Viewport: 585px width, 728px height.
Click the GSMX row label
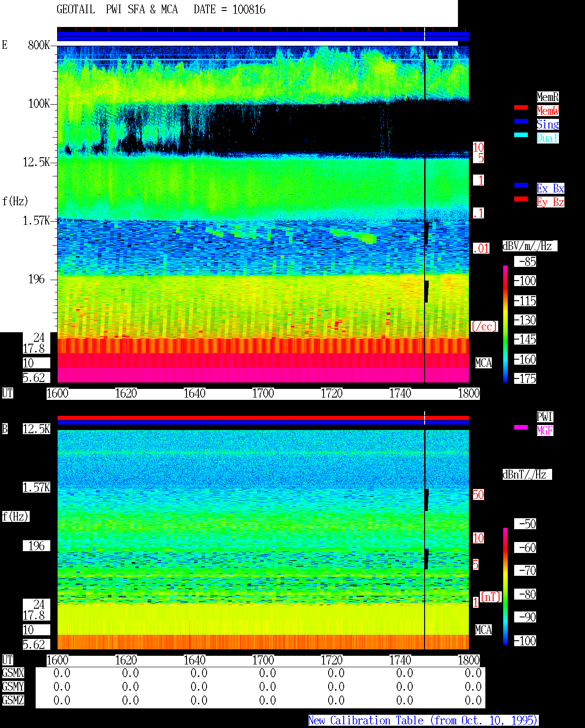point(13,673)
